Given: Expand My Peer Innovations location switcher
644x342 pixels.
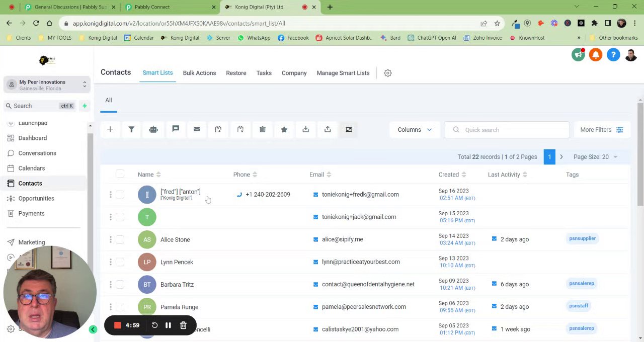Looking at the screenshot, I should [x=46, y=85].
